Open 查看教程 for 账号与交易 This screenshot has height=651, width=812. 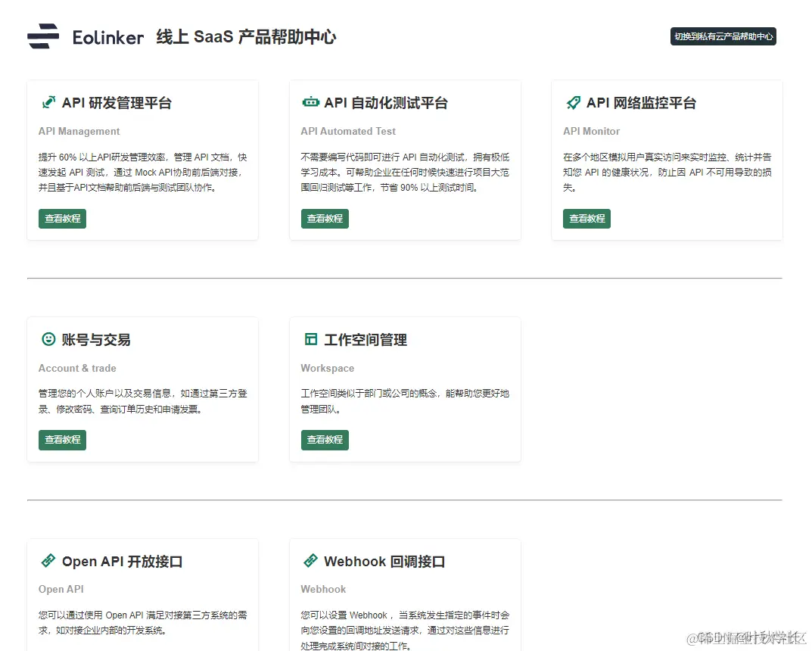pyautogui.click(x=62, y=440)
